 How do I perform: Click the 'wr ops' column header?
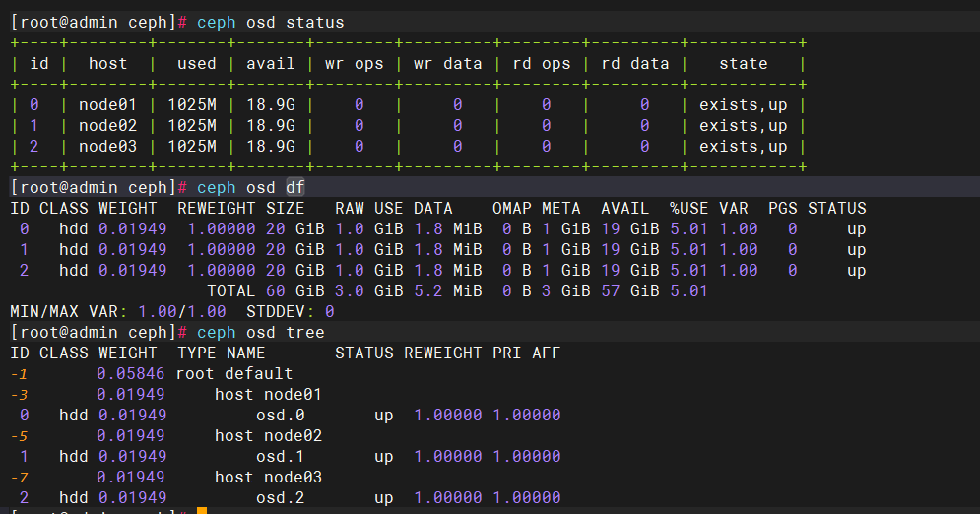tap(354, 64)
